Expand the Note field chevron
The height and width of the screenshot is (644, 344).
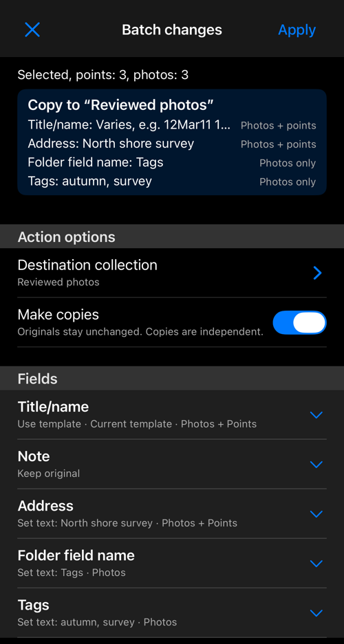(316, 464)
